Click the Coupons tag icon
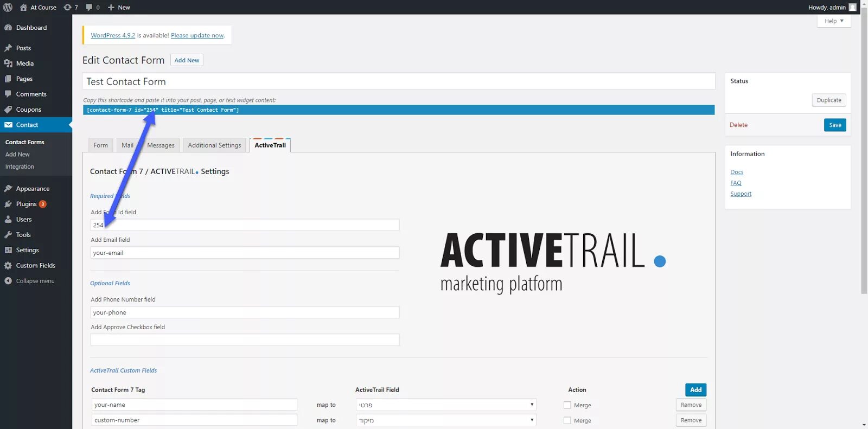The image size is (868, 429). coord(8,110)
